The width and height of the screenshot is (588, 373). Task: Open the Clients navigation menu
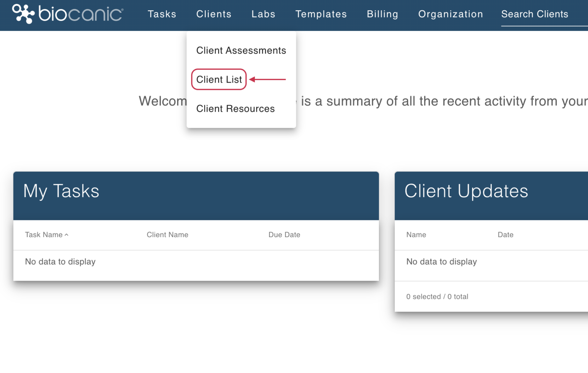coord(214,14)
